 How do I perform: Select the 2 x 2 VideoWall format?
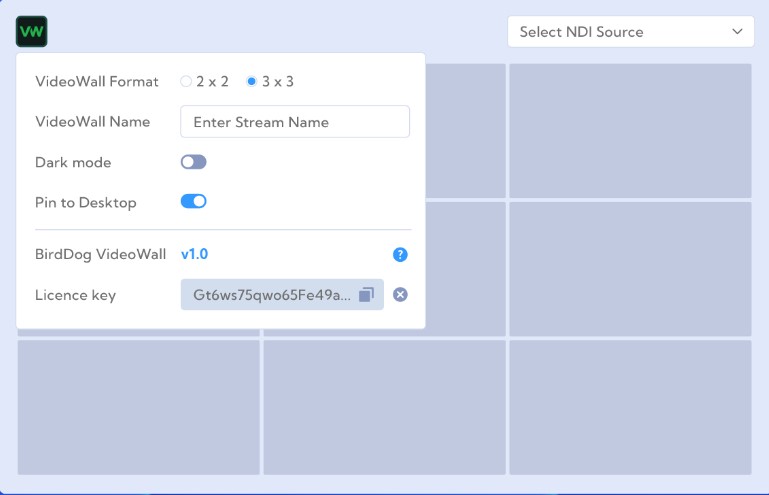coord(186,82)
